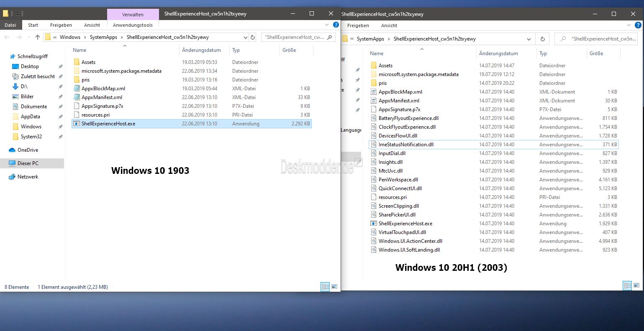This screenshot has width=644, height=331.
Task: Click AppxBlockMap.xml file icon in right window
Action: (x=374, y=92)
